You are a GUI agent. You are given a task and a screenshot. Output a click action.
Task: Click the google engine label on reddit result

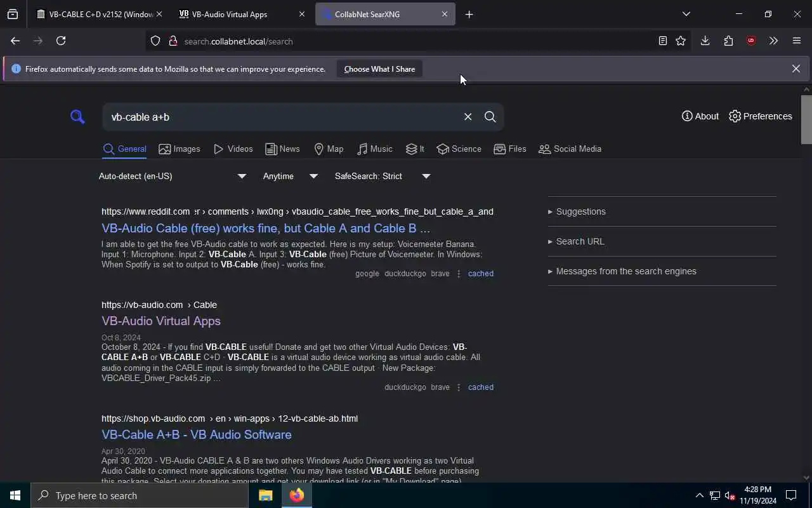367,274
